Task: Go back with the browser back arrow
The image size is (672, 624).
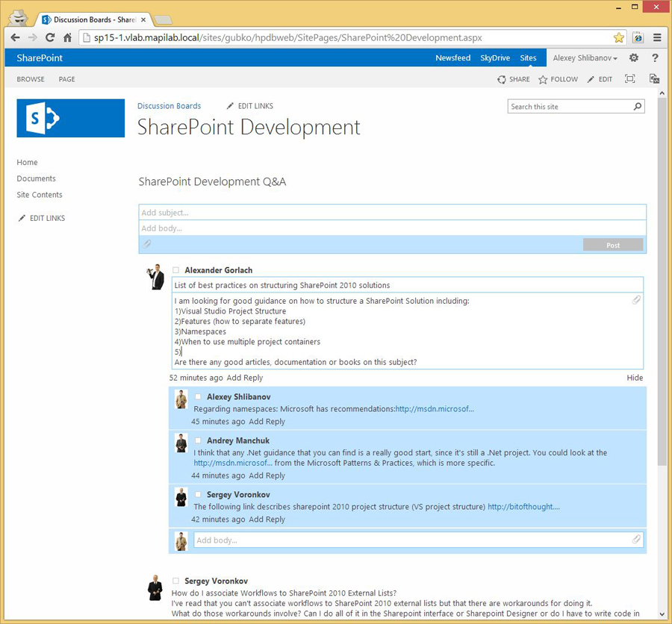Action: 16,38
